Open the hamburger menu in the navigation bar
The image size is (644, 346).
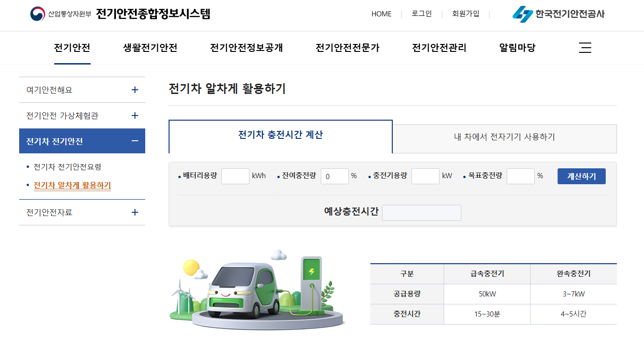[585, 47]
